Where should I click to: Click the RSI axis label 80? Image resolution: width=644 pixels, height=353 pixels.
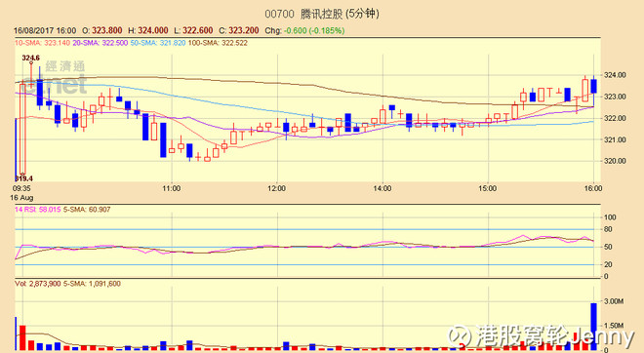point(608,229)
